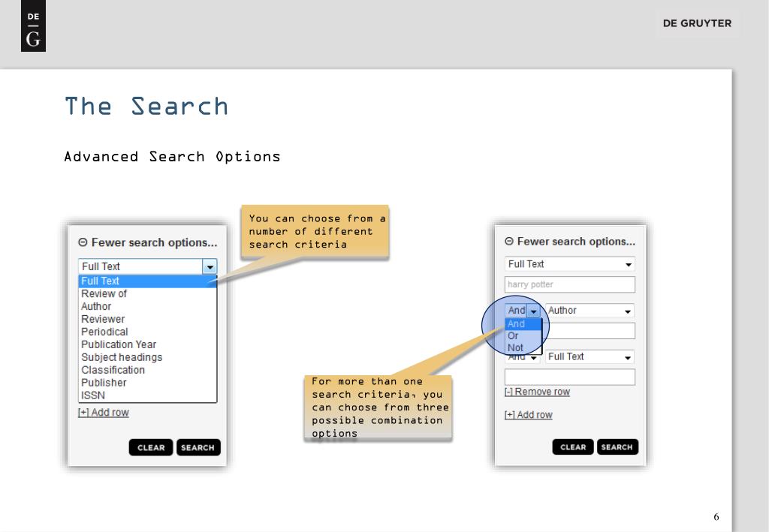Viewport: 769px width, 532px height.
Task: Click CLEAR button in left panel
Action: click(151, 447)
